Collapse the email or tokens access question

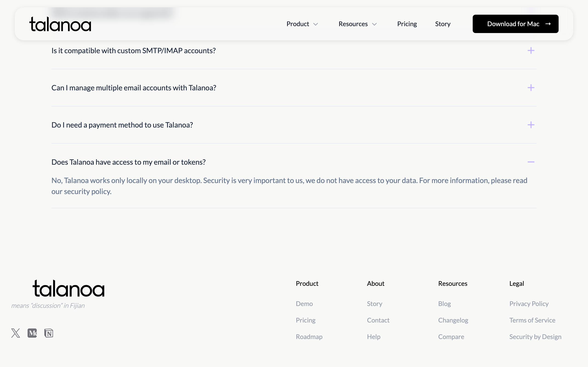pos(531,162)
